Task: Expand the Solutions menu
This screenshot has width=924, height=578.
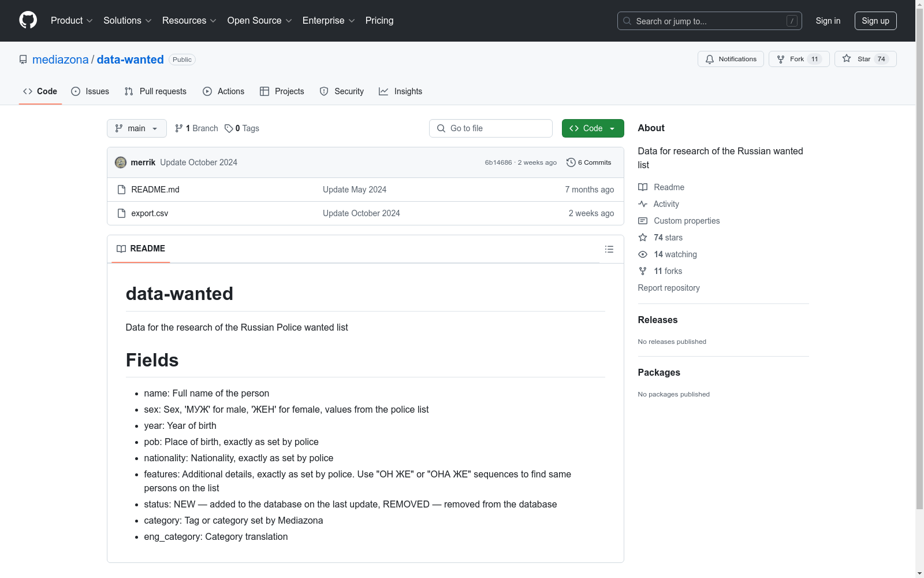Action: (128, 21)
